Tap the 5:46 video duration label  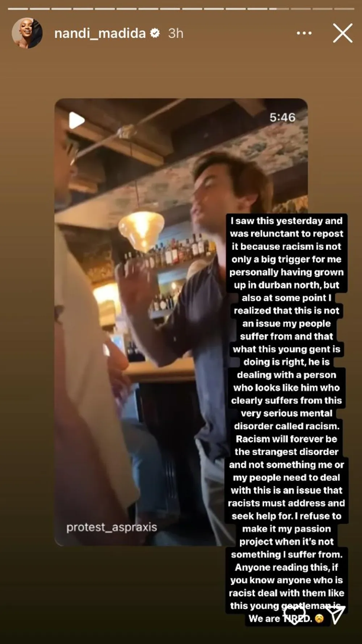coord(282,117)
